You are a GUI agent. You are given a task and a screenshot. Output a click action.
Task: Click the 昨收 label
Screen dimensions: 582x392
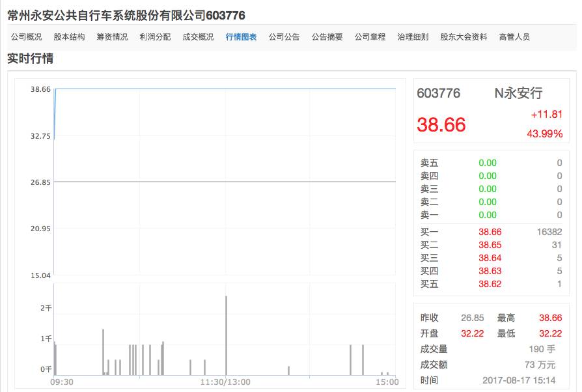click(429, 318)
